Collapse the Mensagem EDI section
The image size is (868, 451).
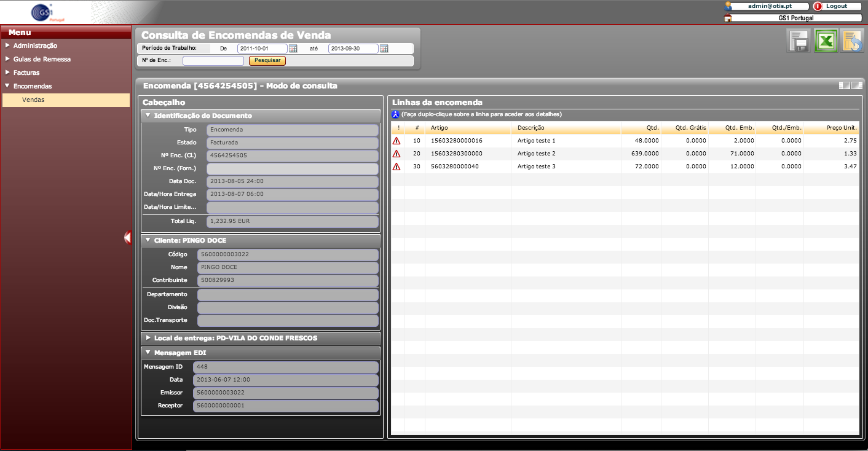click(148, 353)
